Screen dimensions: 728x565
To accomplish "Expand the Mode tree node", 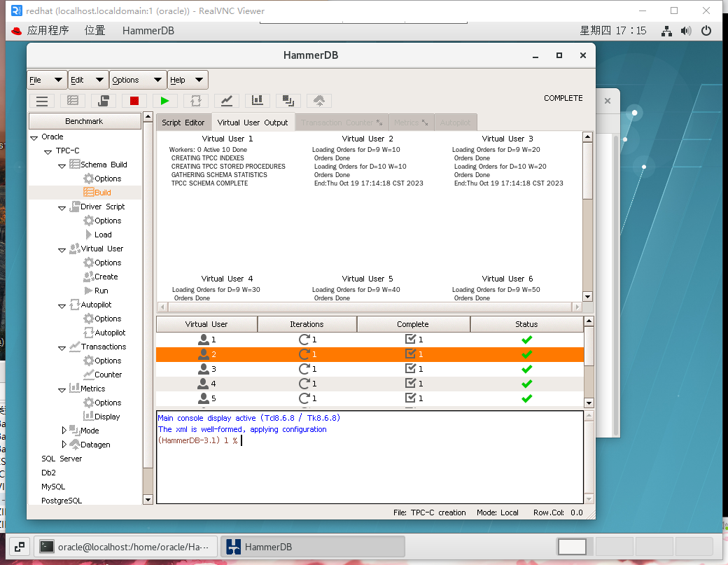I will click(x=64, y=431).
